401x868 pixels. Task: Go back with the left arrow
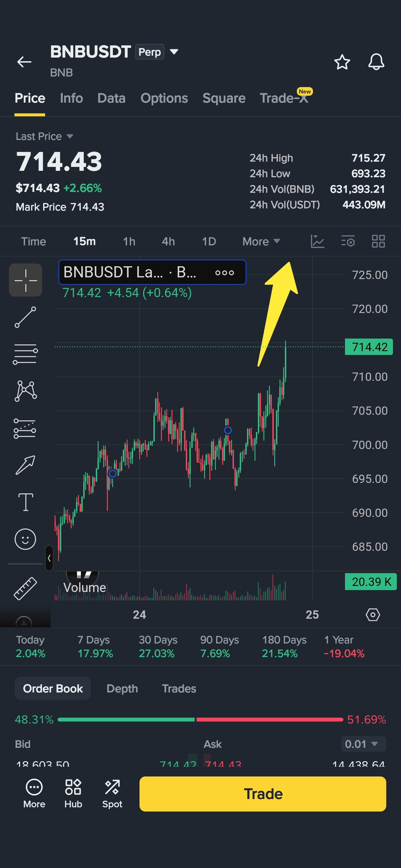(x=24, y=62)
